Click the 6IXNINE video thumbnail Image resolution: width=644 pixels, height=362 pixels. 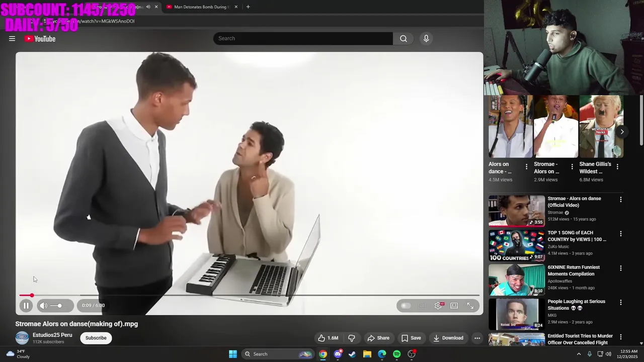517,280
